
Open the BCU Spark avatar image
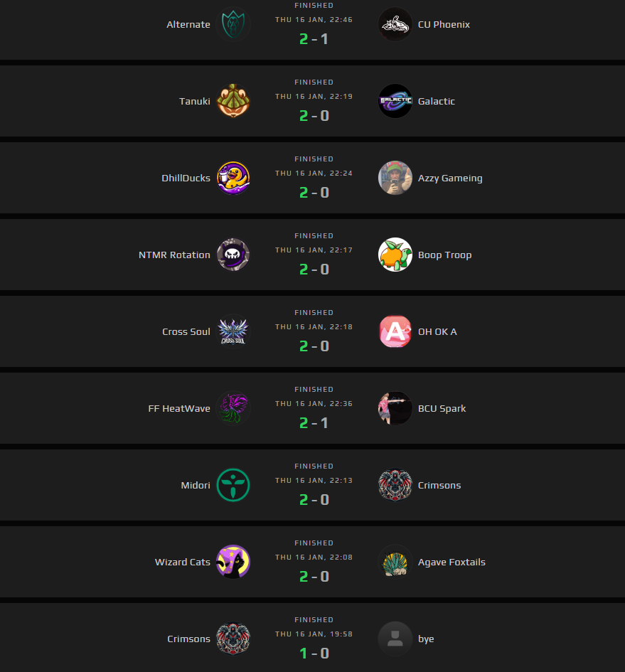coord(395,408)
